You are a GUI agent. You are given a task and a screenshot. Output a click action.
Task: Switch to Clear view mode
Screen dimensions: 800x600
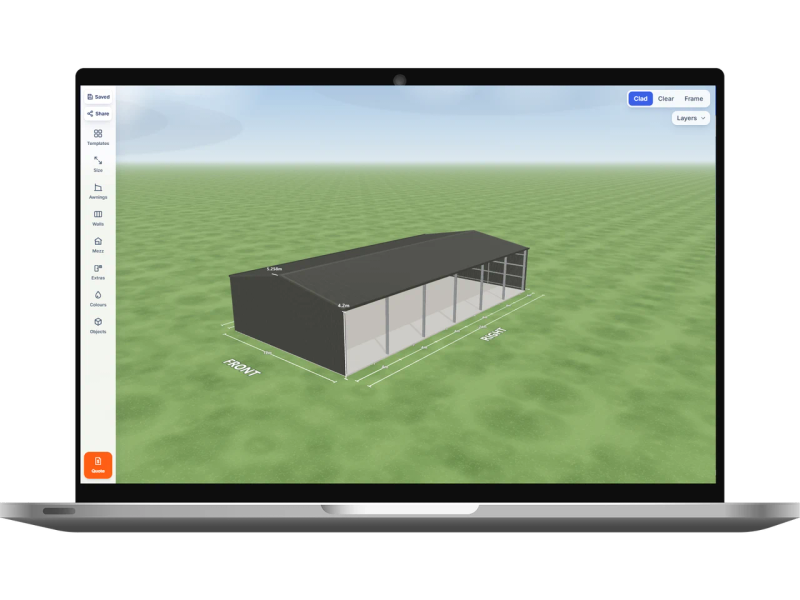tap(666, 98)
